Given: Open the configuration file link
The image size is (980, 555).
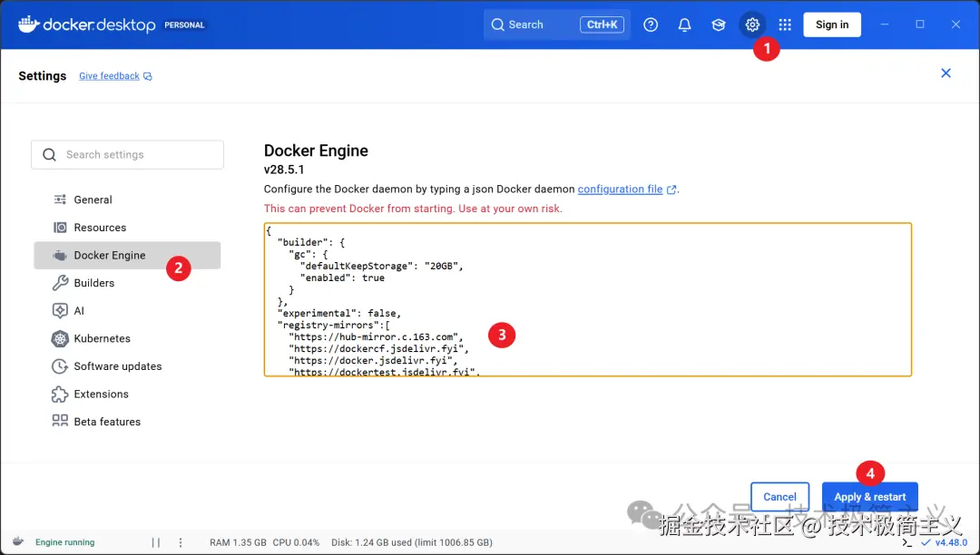Looking at the screenshot, I should (620, 190).
